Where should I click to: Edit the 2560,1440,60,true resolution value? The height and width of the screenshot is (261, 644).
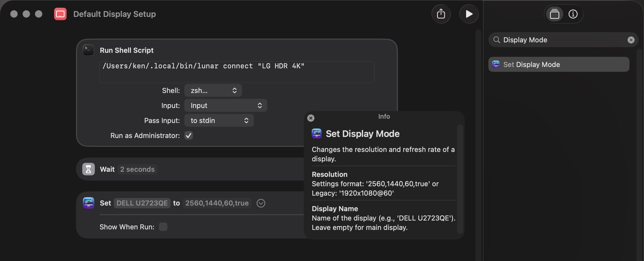click(x=217, y=203)
